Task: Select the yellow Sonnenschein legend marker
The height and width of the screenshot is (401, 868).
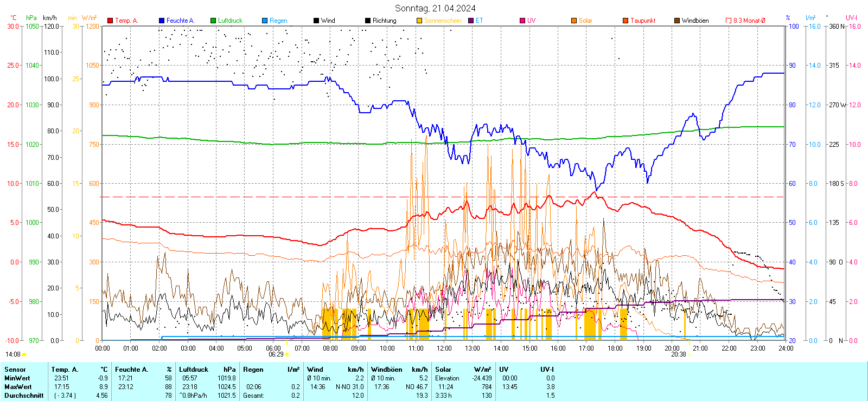Action: (x=419, y=21)
